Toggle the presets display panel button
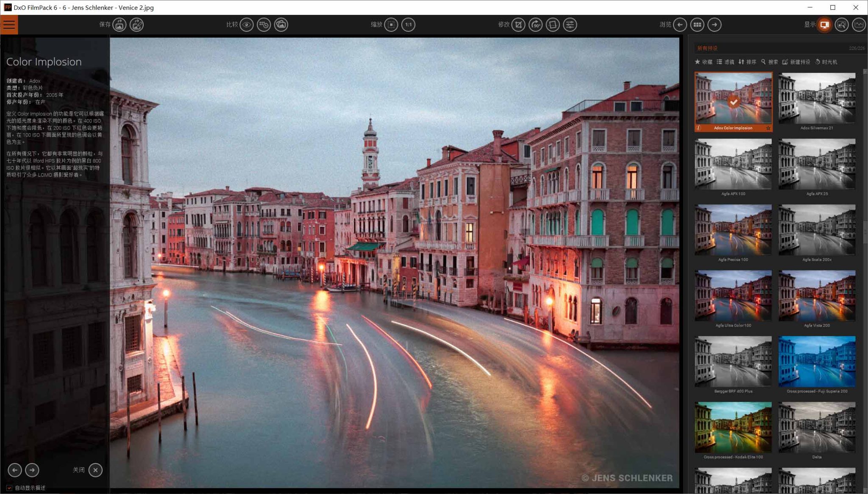 824,25
